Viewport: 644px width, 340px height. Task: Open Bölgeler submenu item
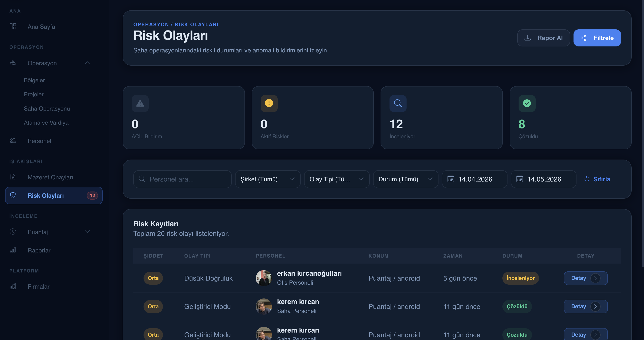34,80
